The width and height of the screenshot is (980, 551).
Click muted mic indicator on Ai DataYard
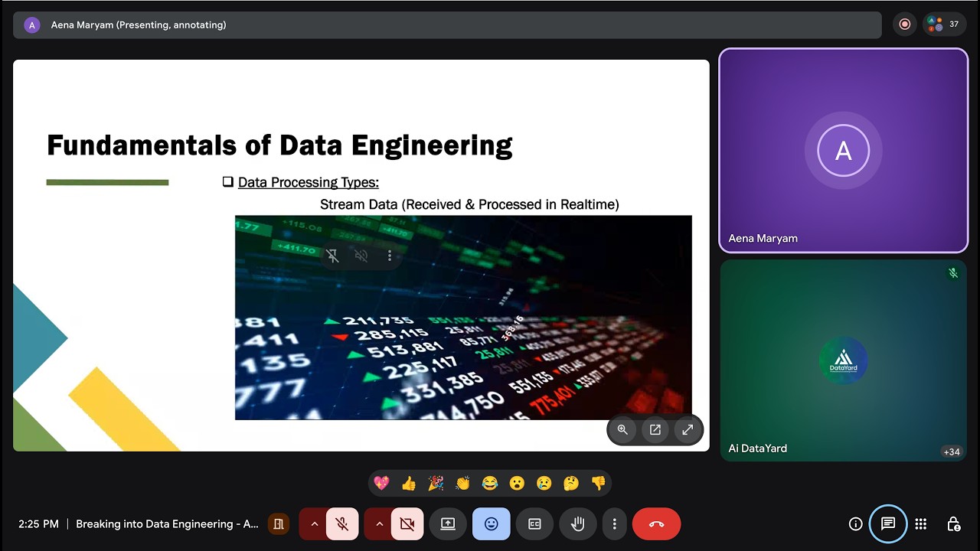[x=953, y=272]
